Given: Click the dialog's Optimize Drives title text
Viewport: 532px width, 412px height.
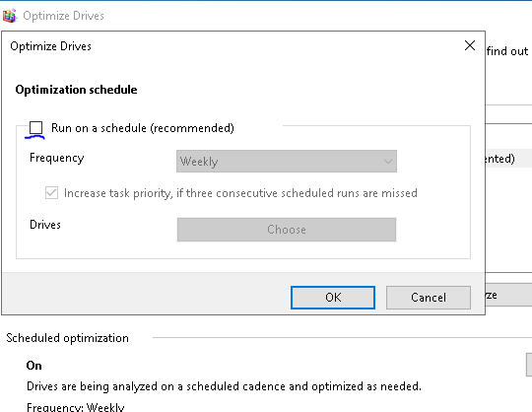Looking at the screenshot, I should (x=50, y=46).
